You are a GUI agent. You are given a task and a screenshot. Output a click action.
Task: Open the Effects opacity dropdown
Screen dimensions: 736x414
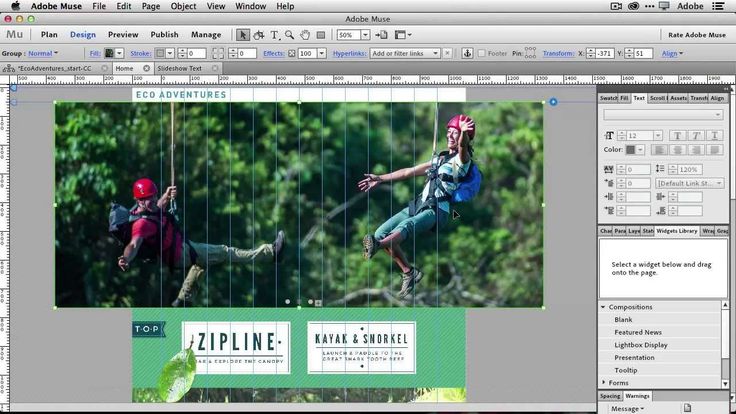point(322,54)
